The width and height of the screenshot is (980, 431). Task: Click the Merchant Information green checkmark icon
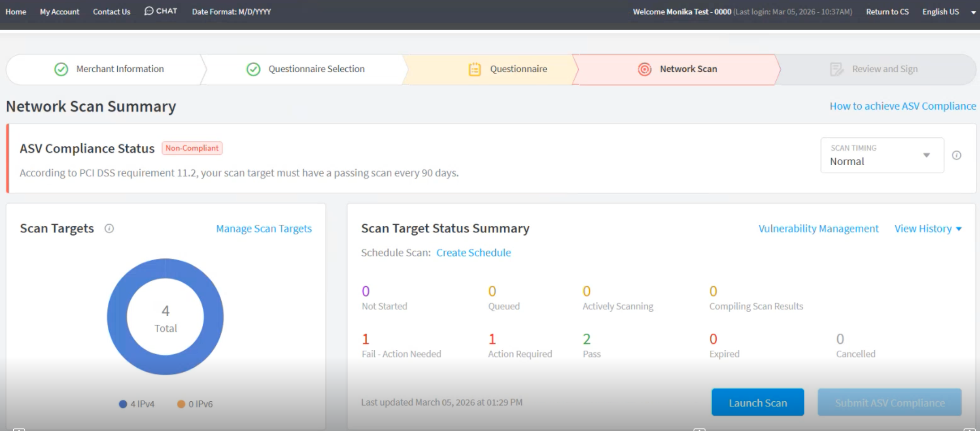point(61,69)
